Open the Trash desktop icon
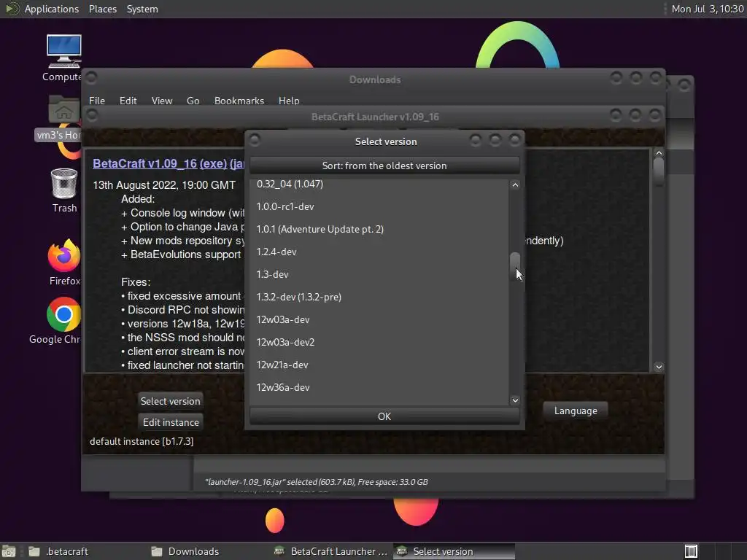747x560 pixels. point(64,183)
